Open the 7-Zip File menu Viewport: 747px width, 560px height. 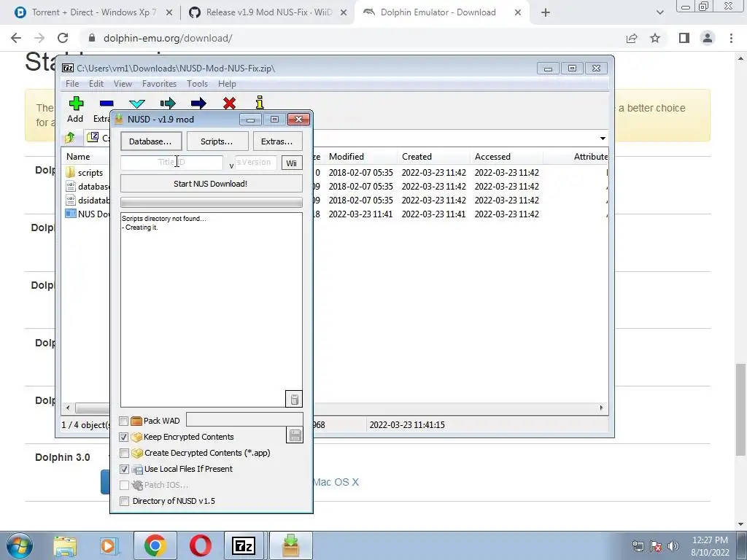point(72,84)
